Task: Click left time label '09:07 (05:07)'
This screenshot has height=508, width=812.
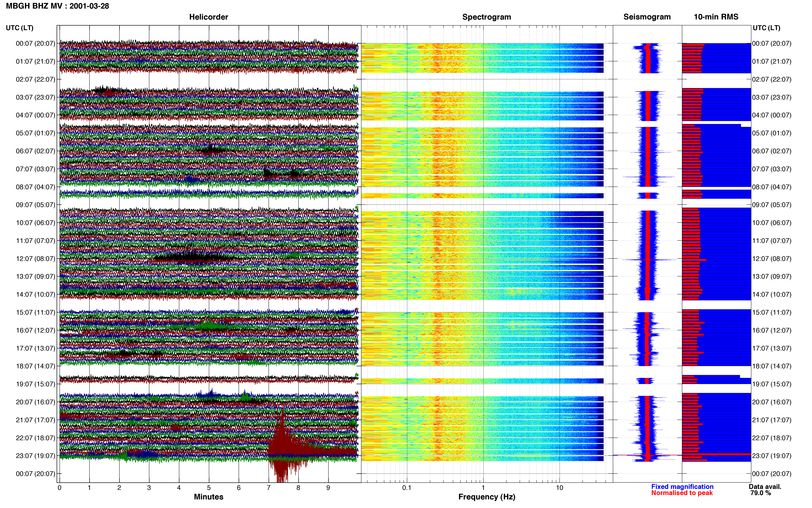Action: pos(36,205)
